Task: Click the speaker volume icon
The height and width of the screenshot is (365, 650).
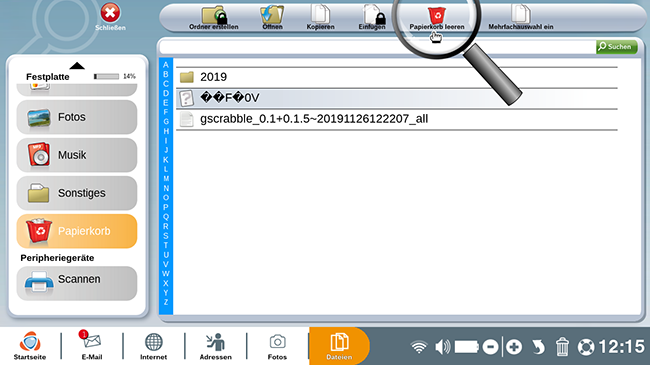Action: [x=442, y=347]
